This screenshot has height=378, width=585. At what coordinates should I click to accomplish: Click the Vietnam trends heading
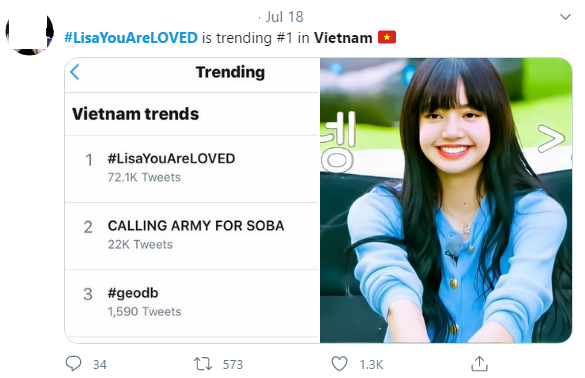(135, 114)
